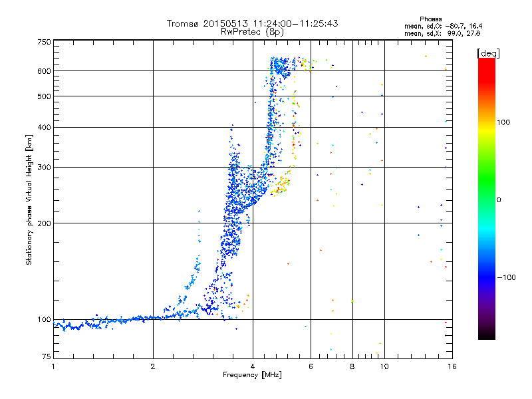The width and height of the screenshot is (532, 399).
Task: Click the "[deg]" colorbar unit label
Action: coord(488,53)
